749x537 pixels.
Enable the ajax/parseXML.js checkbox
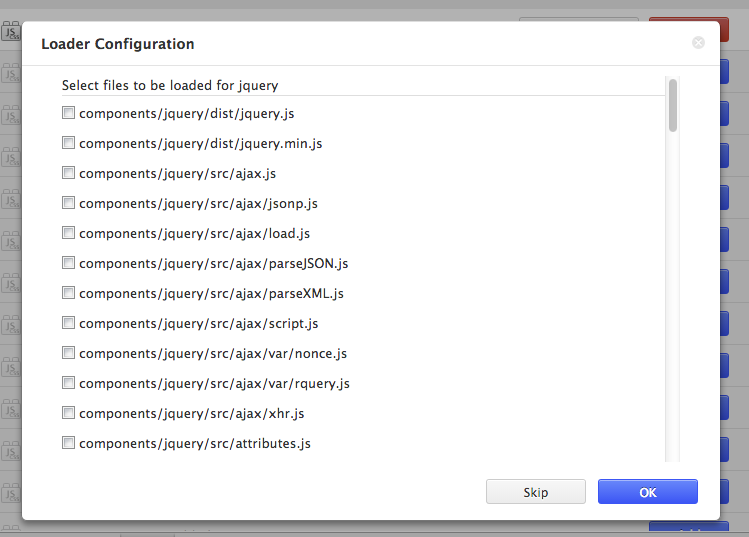[68, 293]
